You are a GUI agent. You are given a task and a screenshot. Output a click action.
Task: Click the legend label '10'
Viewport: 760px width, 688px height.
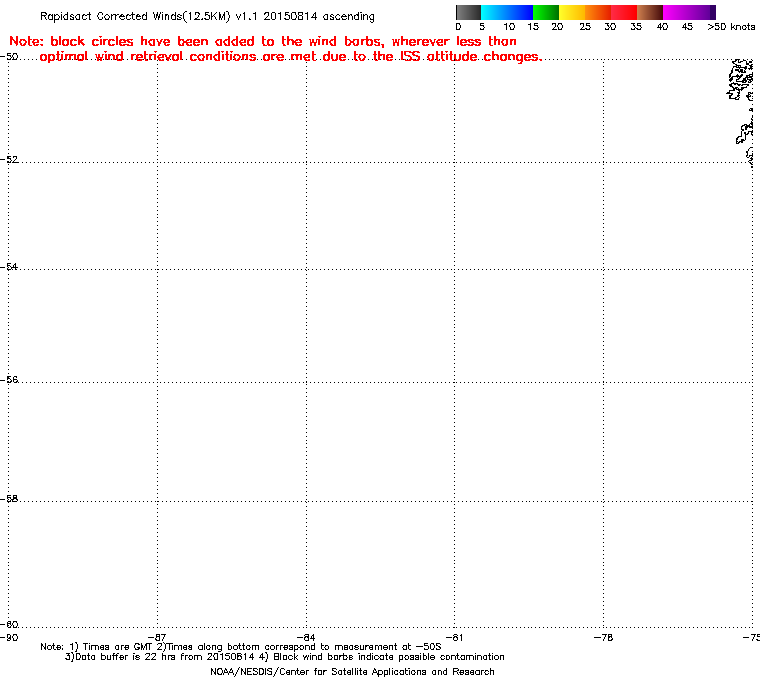509,27
